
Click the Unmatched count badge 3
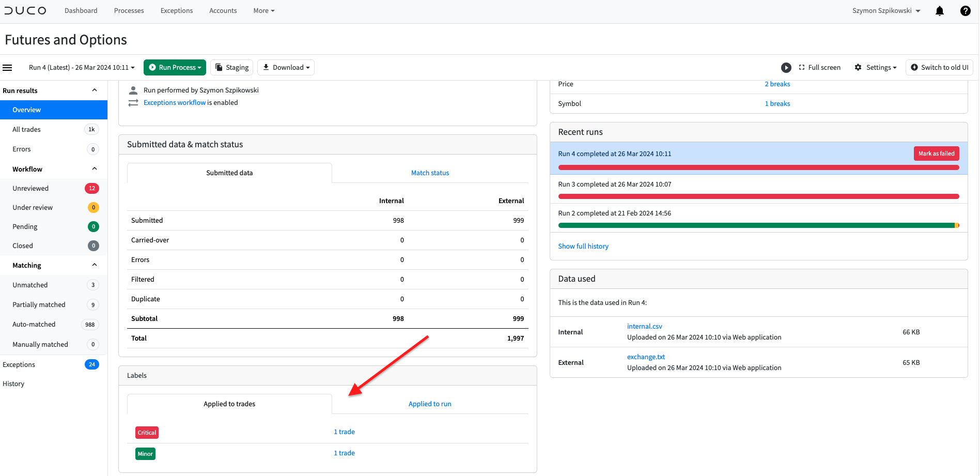[93, 285]
